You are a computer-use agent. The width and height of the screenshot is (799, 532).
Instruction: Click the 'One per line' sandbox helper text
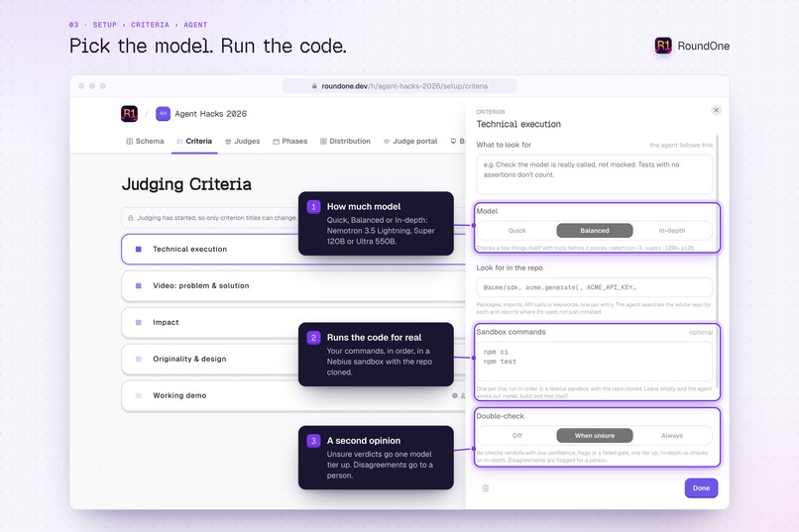click(594, 392)
